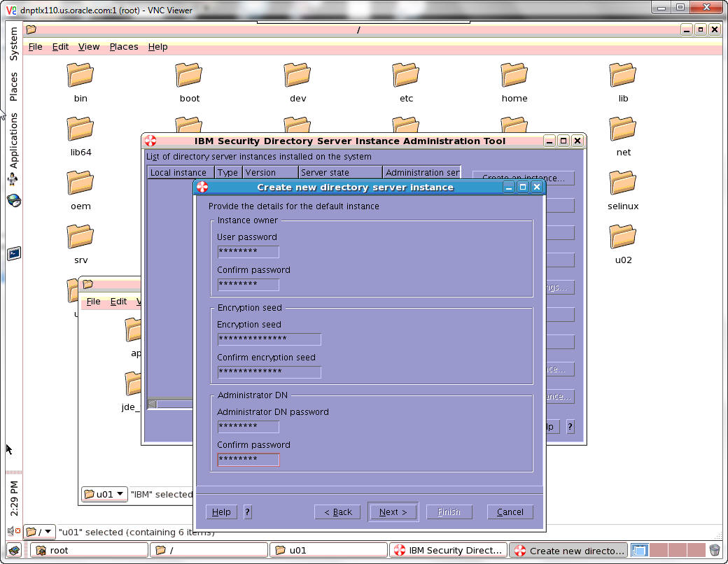This screenshot has width=728, height=564.
Task: Open the System panel menu
Action: pyautogui.click(x=14, y=43)
